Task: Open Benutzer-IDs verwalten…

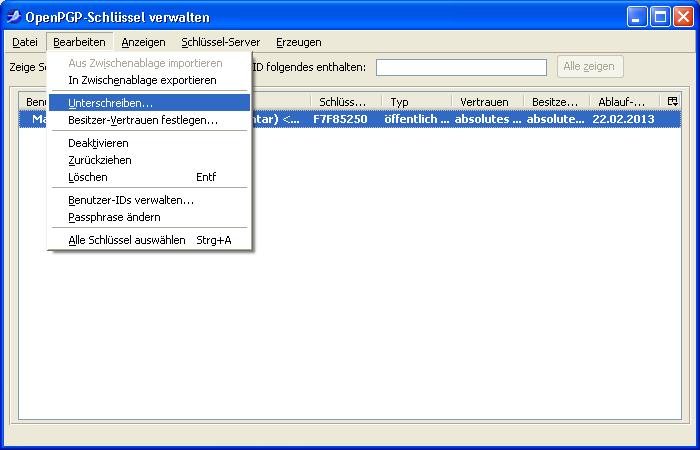Action: pyautogui.click(x=149, y=200)
